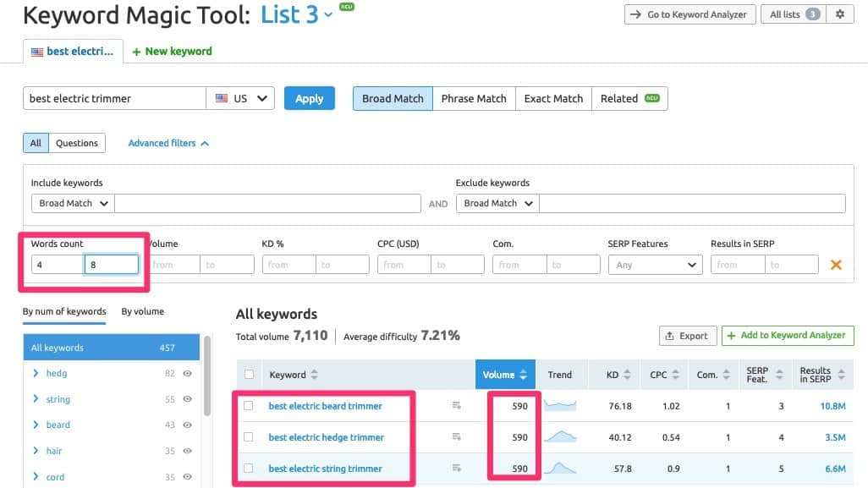The width and height of the screenshot is (868, 488).
Task: Click Add to Keyword Analyzer button
Action: 787,336
